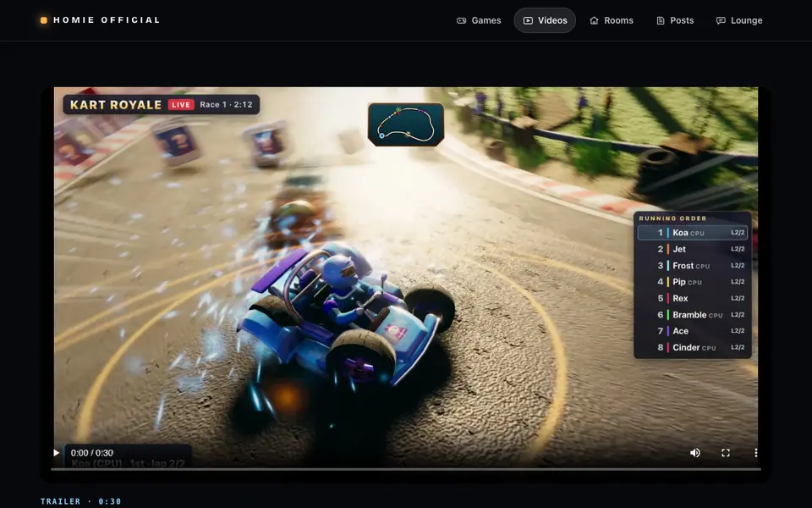This screenshot has height=508, width=812.
Task: Seek on the video progress bar
Action: tap(405, 469)
